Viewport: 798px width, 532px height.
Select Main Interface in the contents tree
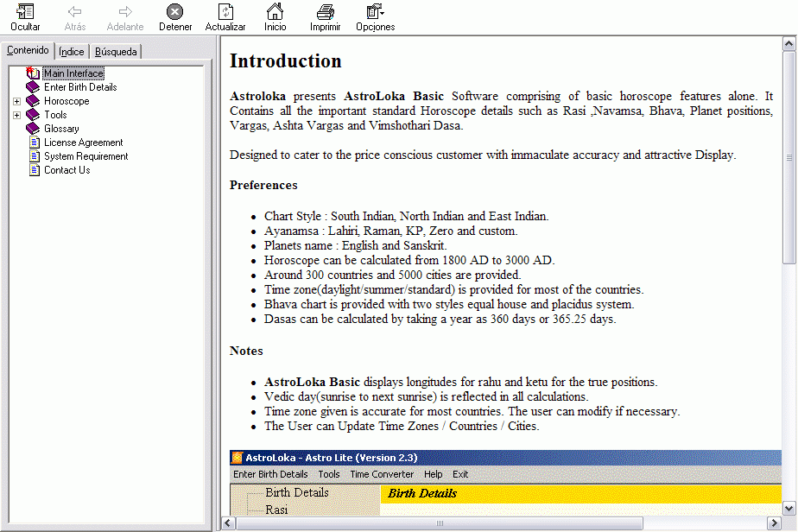tap(73, 73)
